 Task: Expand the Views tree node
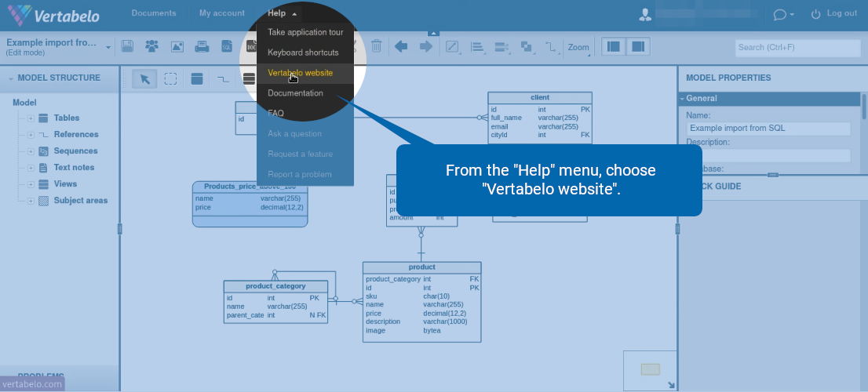pos(31,185)
